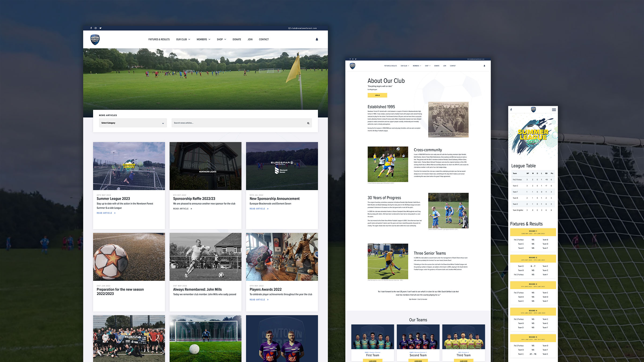
Task: Open Fixtures & Results in the main menu
Action: tap(159, 39)
